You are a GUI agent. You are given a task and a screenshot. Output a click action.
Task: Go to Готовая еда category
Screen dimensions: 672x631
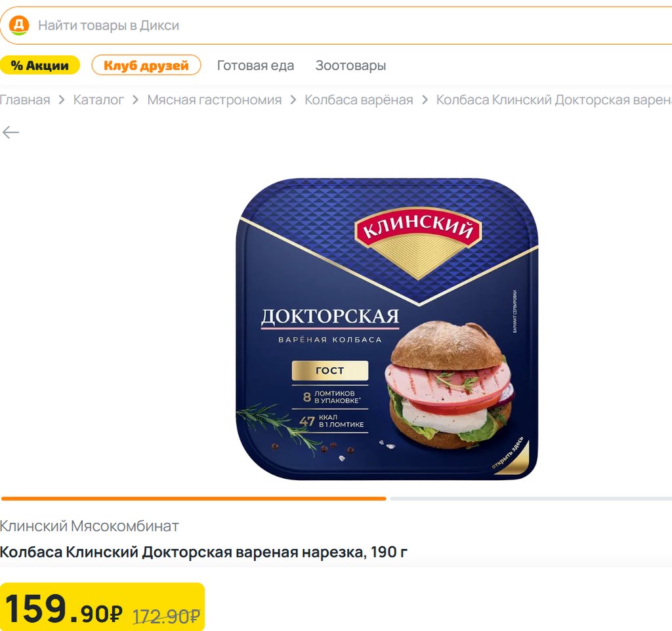click(x=255, y=66)
